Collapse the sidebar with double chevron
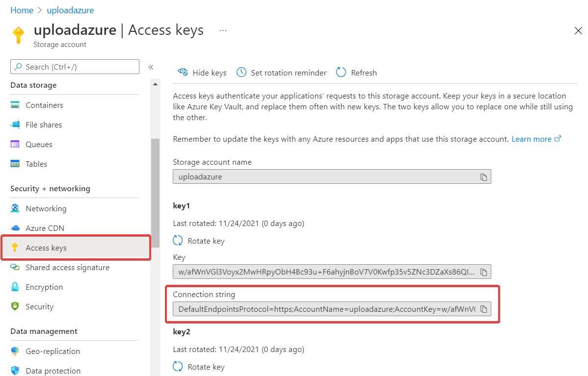This screenshot has height=376, width=588. pyautogui.click(x=151, y=67)
